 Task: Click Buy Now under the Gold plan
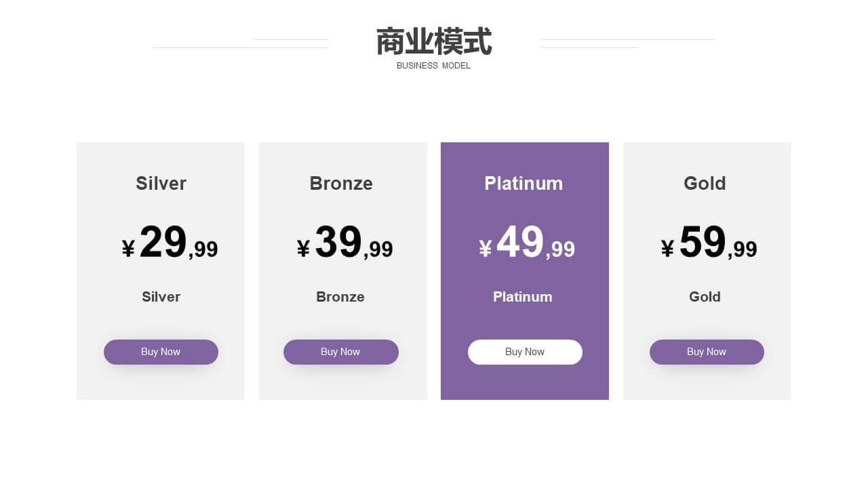707,352
